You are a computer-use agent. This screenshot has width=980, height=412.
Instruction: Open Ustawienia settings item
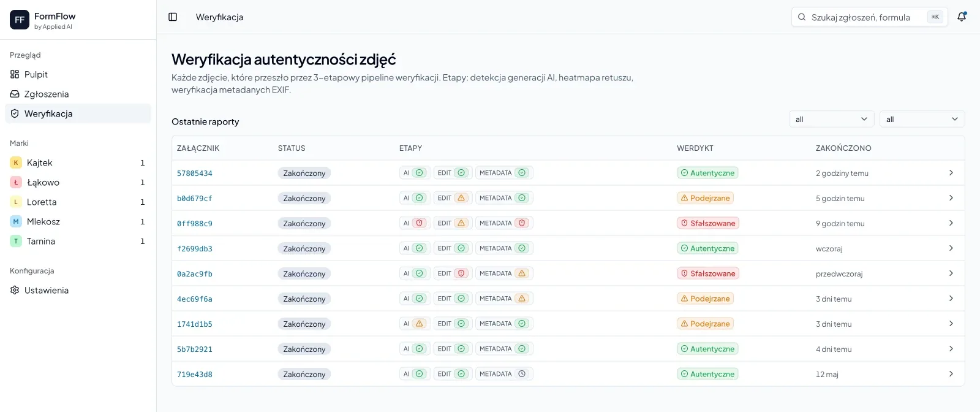[x=78, y=290]
